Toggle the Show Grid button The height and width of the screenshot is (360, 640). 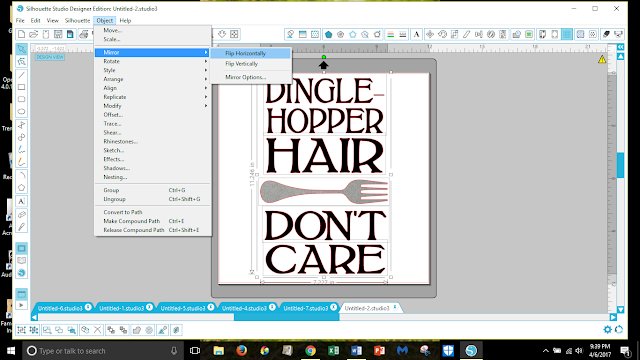click(x=567, y=34)
